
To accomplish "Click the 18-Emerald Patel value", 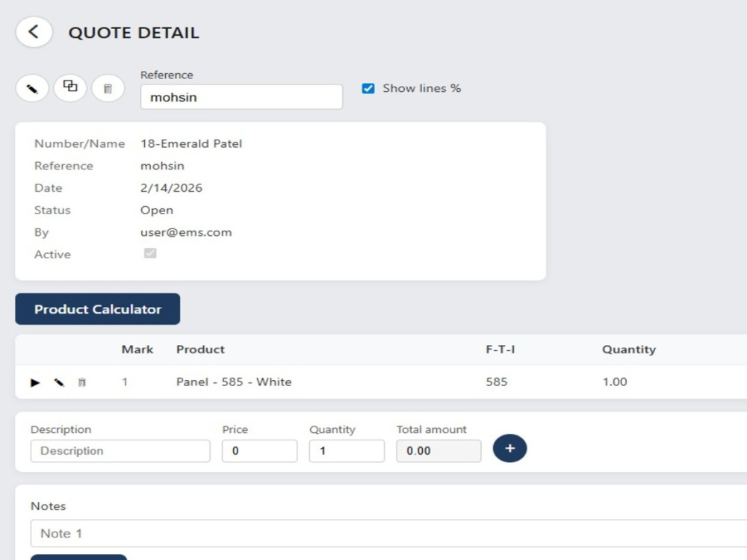I will pyautogui.click(x=191, y=144).
